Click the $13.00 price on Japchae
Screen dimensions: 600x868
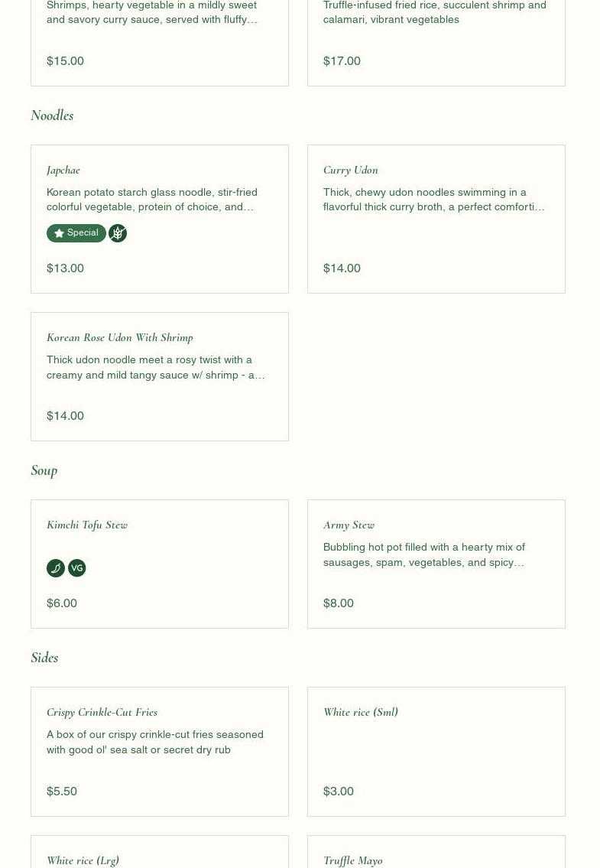click(x=66, y=268)
